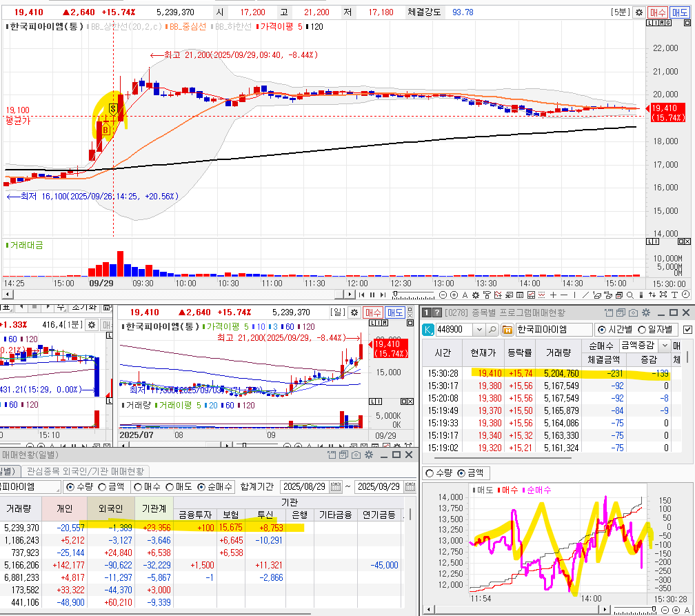Screen dimensions: 695x616
Task: Toggle checkbox beside 일자별 option
Action: click(687, 330)
